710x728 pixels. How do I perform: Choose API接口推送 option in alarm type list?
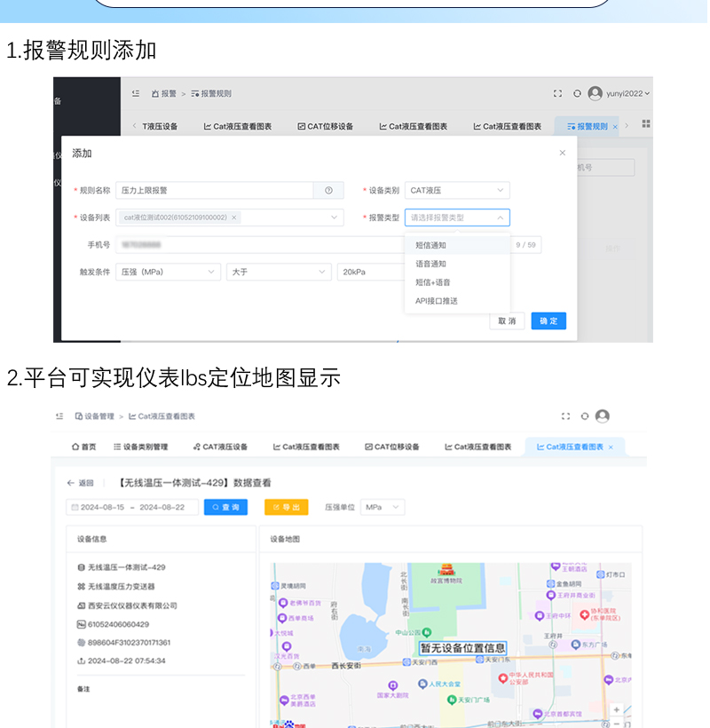click(437, 301)
